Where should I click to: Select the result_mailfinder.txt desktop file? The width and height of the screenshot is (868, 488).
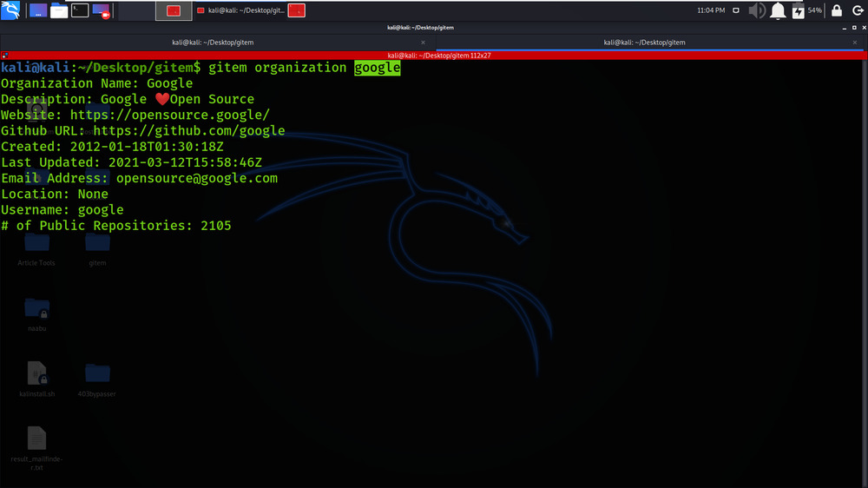tap(36, 449)
